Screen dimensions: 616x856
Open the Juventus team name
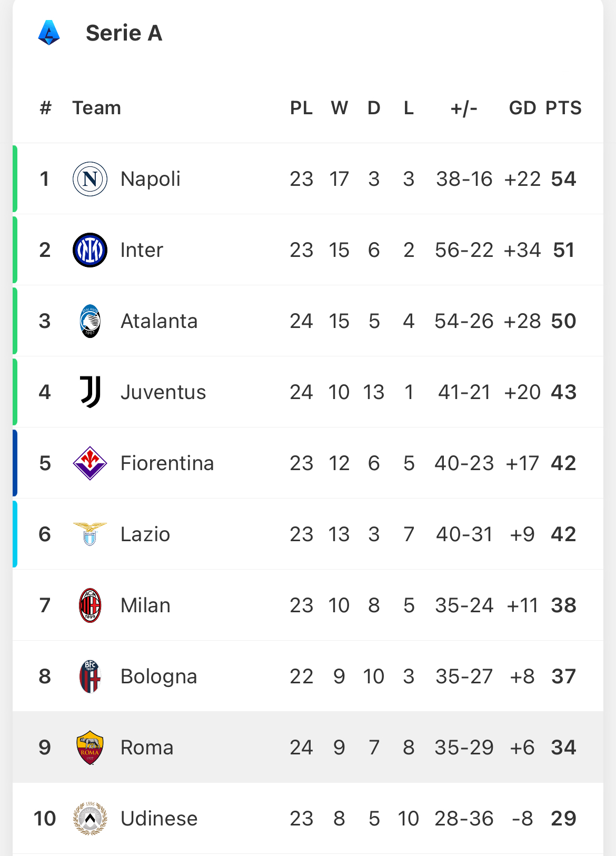point(163,392)
